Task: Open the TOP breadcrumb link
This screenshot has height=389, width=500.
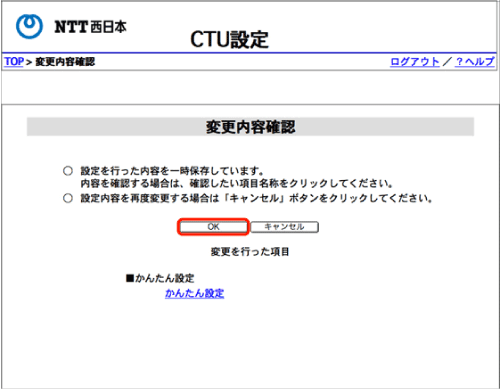Action: pyautogui.click(x=14, y=62)
